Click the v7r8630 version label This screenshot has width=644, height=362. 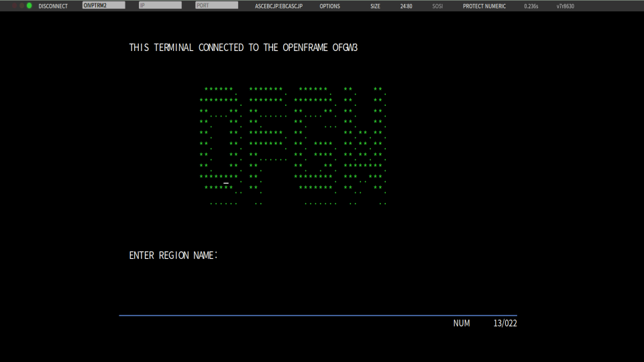pyautogui.click(x=565, y=6)
